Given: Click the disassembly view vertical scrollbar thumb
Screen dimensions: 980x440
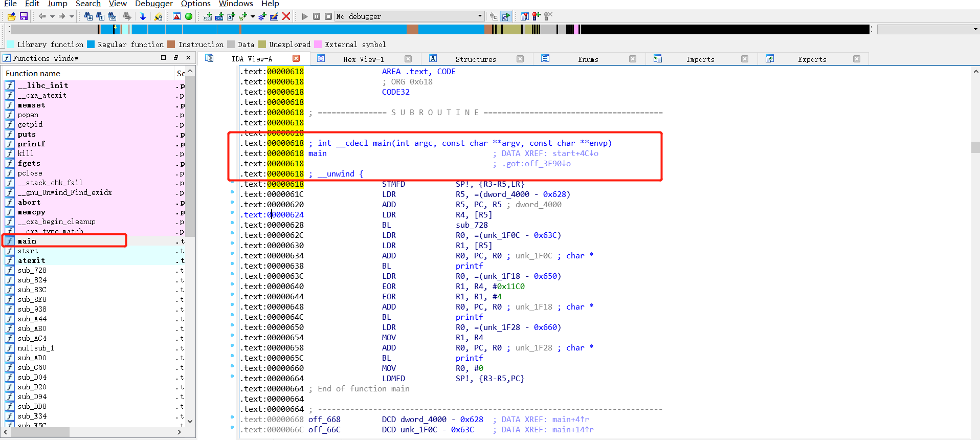Looking at the screenshot, I should point(975,147).
